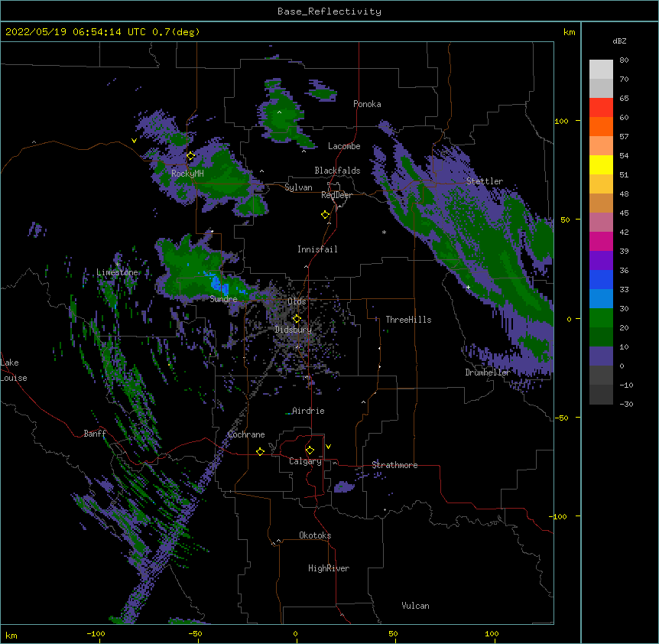659x644 pixels.
Task: Click the Blackfalds city label
Action: click(x=337, y=171)
